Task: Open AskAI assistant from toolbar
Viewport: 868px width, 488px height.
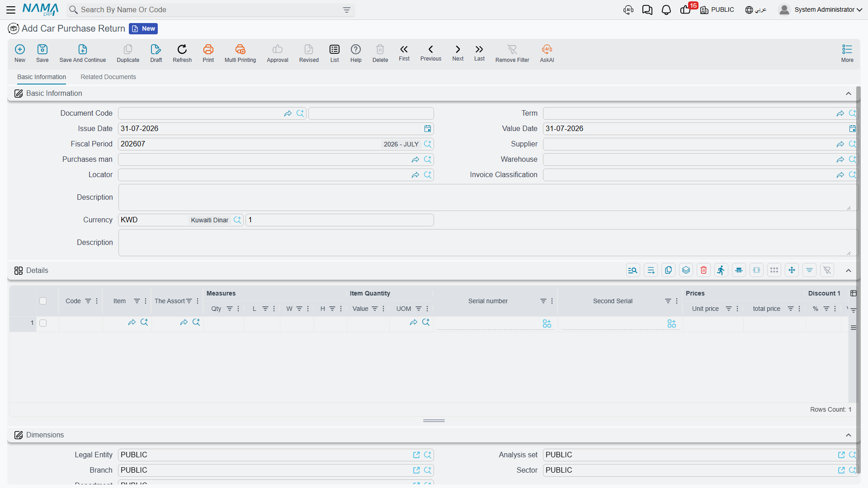Action: pos(547,53)
